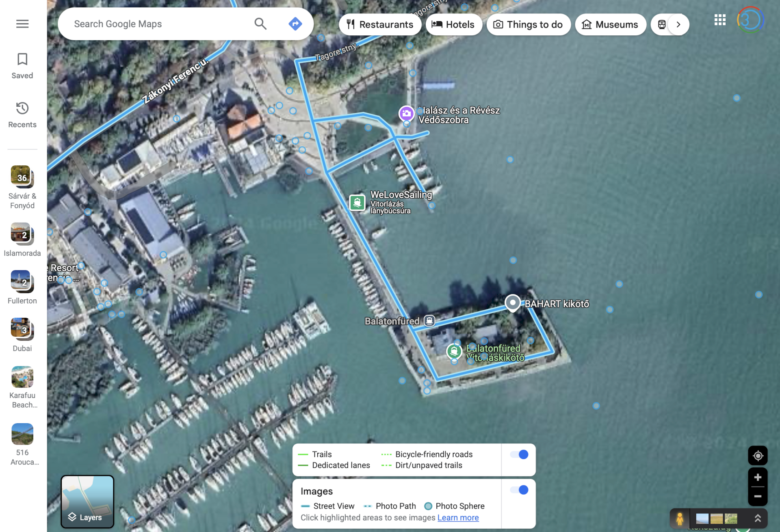Viewport: 780px width, 532px height.
Task: Click the Images panel heading
Action: [317, 491]
